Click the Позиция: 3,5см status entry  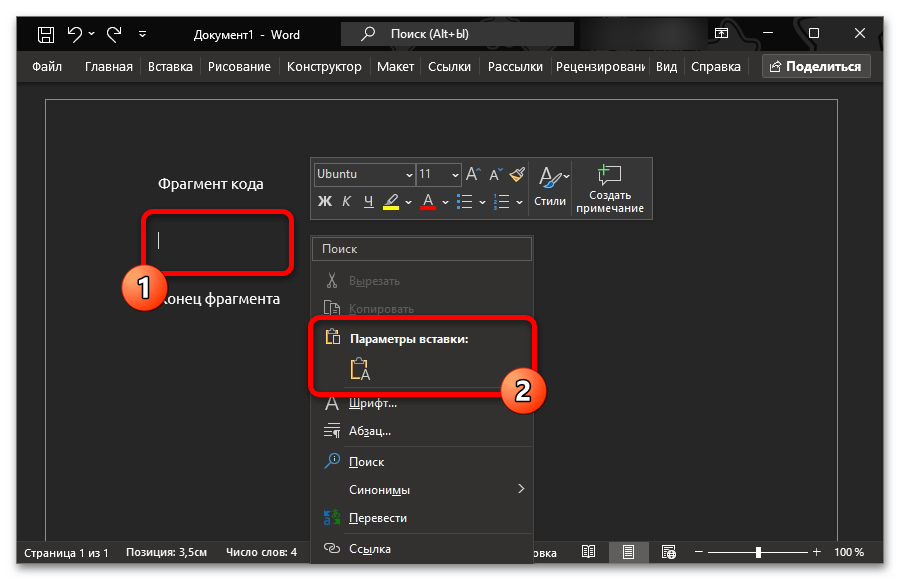tap(166, 552)
